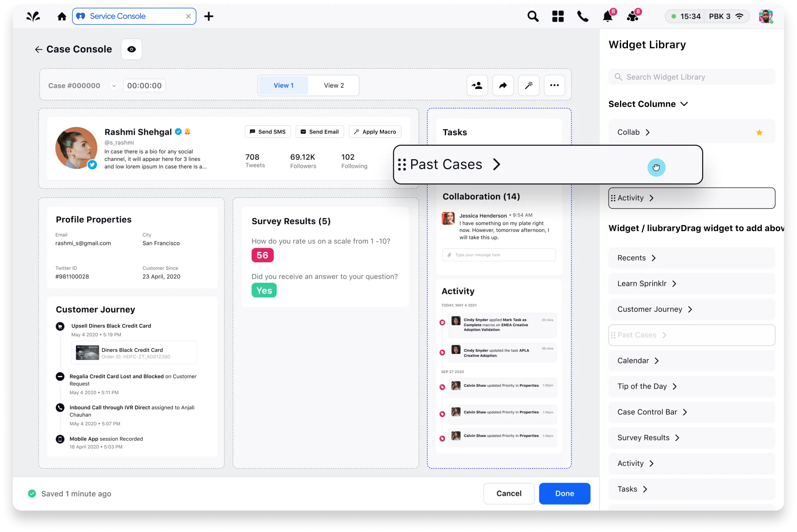This screenshot has width=797, height=532.
Task: Expand the Tip of the Day row
Action: 692,387
